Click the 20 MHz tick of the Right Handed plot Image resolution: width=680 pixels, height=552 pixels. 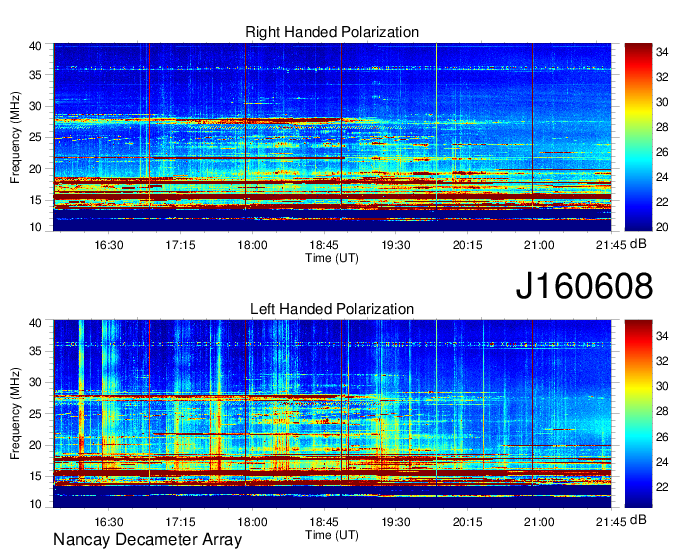[x=35, y=169]
